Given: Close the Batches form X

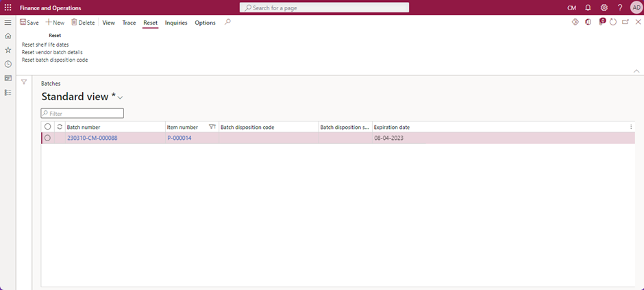Looking at the screenshot, I should point(638,22).
